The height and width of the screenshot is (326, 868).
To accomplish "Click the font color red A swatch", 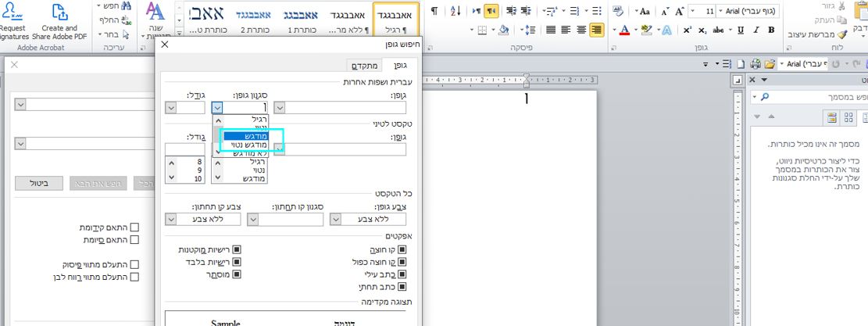I will [624, 30].
